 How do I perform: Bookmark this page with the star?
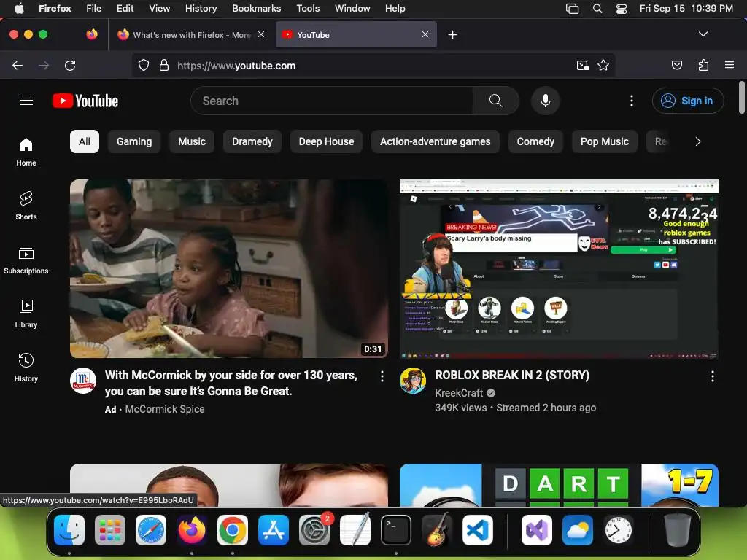click(603, 65)
